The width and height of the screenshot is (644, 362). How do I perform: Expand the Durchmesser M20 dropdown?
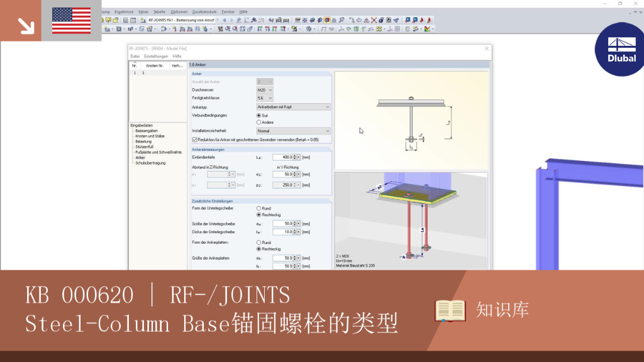point(265,90)
